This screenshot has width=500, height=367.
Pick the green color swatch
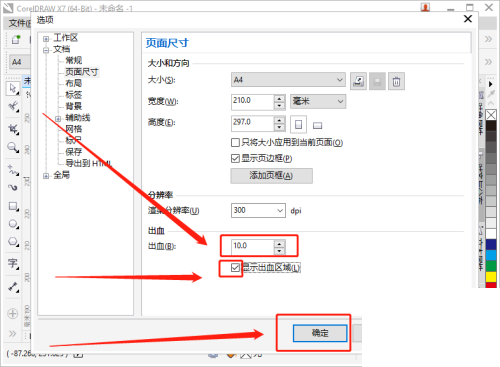[x=491, y=266]
